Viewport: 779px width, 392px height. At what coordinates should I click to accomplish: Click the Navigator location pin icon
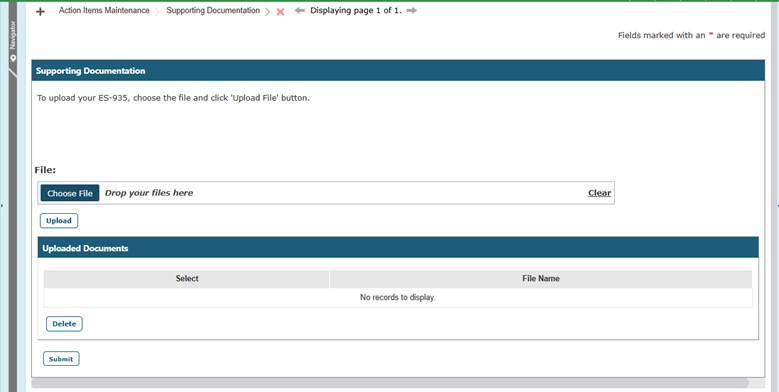[x=13, y=58]
